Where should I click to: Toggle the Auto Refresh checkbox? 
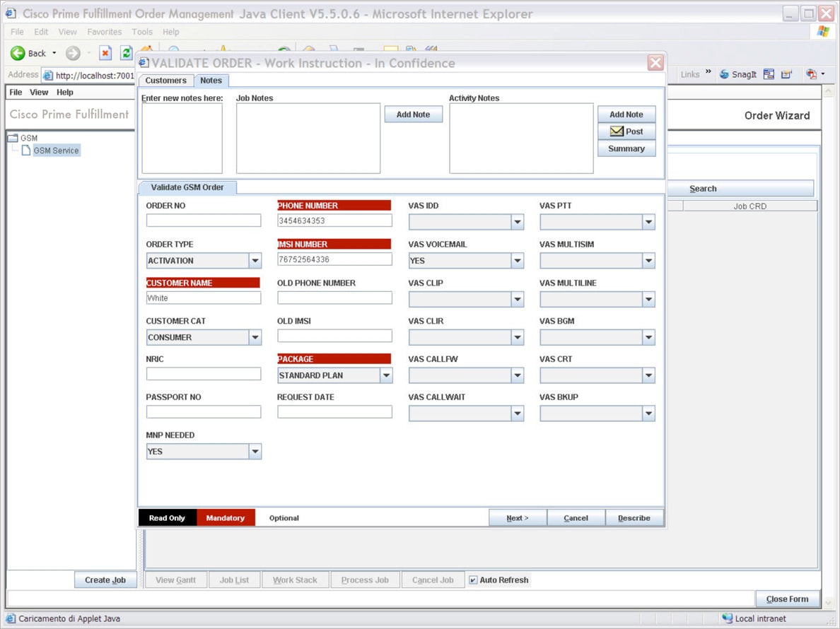pyautogui.click(x=473, y=580)
